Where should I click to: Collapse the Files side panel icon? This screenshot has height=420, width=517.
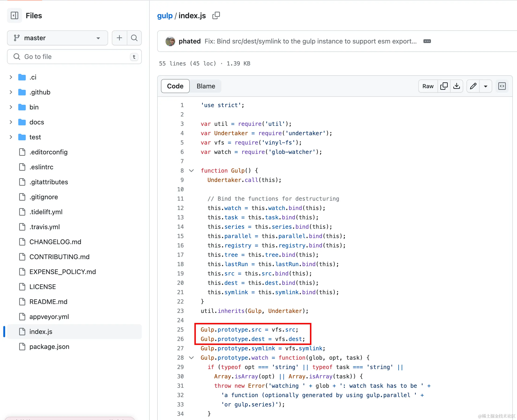click(x=15, y=15)
